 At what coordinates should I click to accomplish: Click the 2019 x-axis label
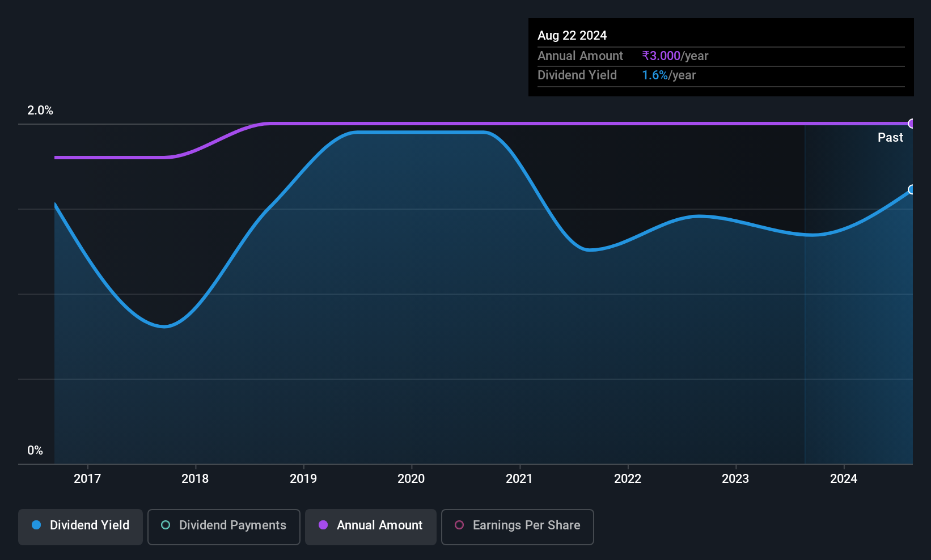[303, 479]
